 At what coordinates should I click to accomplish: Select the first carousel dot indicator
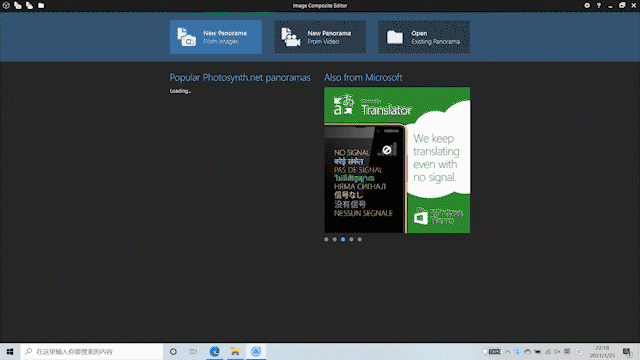pos(326,239)
